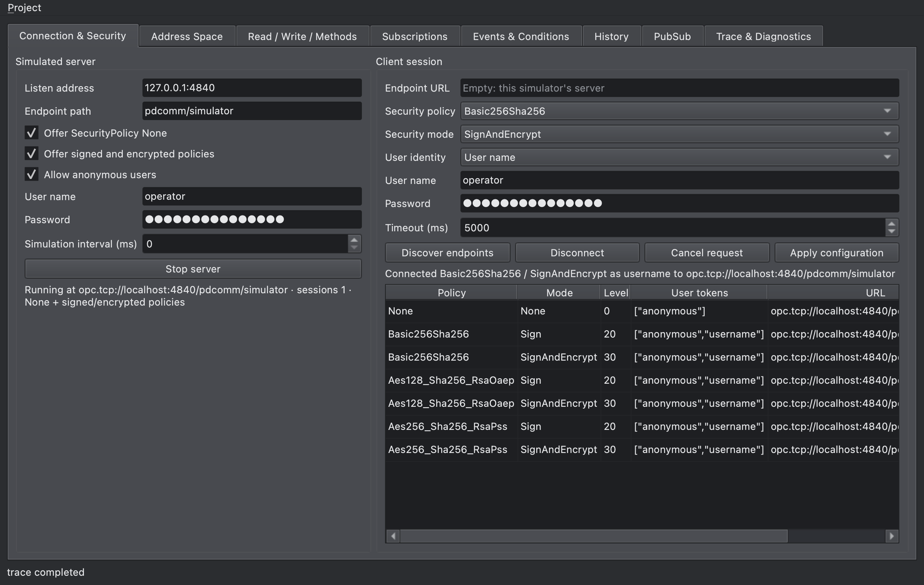This screenshot has width=924, height=585.
Task: Sort by the Policy column header
Action: 451,292
